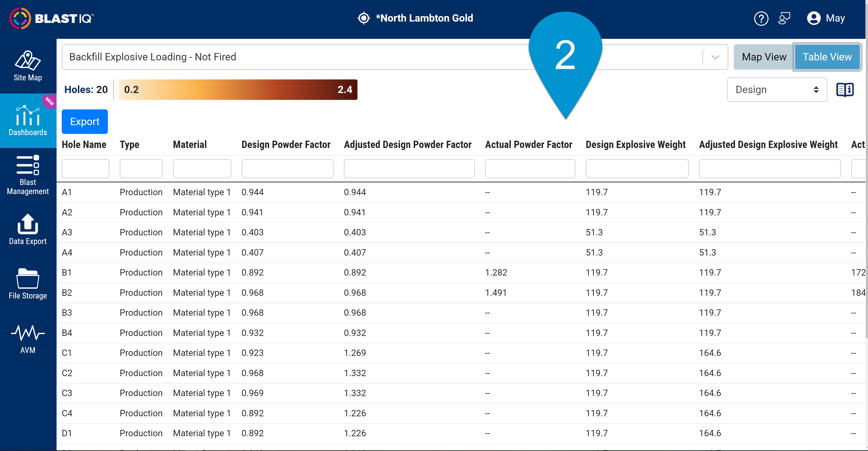
Task: Click the Hole Name filter field
Action: tap(86, 168)
